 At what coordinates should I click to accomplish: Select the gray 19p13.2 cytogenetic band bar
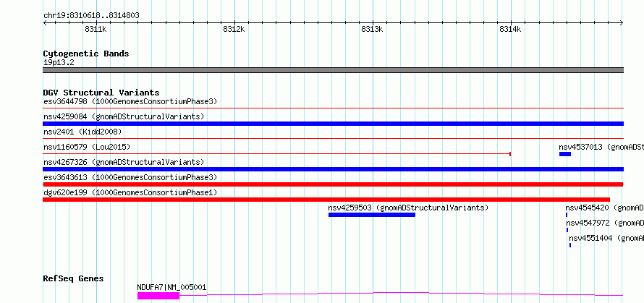[x=333, y=70]
